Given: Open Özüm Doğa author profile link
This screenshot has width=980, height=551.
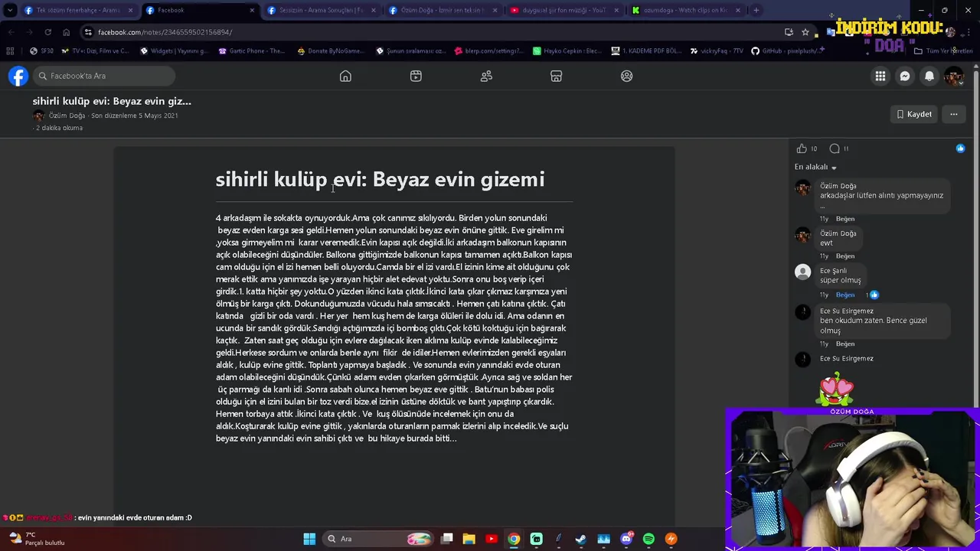Looking at the screenshot, I should (67, 116).
